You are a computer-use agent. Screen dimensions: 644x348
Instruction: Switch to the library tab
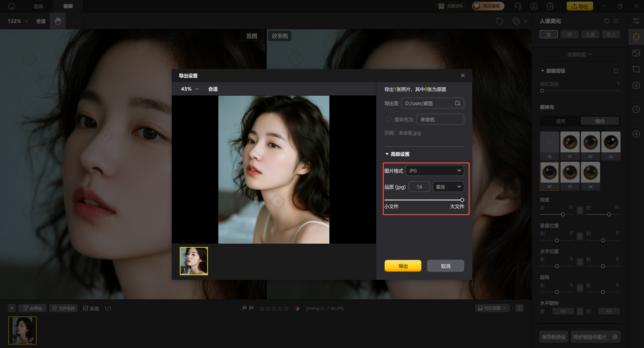pyautogui.click(x=39, y=6)
